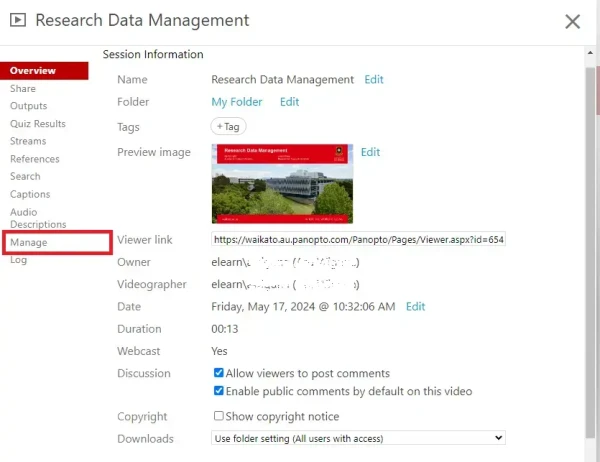The image size is (600, 462).
Task: Switch to the Streams tab
Action: 28,141
